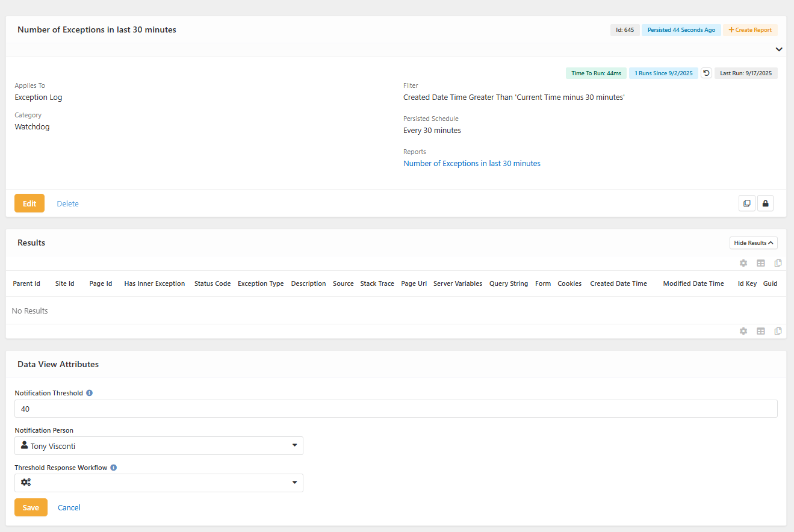
Task: Open 'Number of Exceptions in last 30 minutes' report link
Action: pyautogui.click(x=471, y=164)
